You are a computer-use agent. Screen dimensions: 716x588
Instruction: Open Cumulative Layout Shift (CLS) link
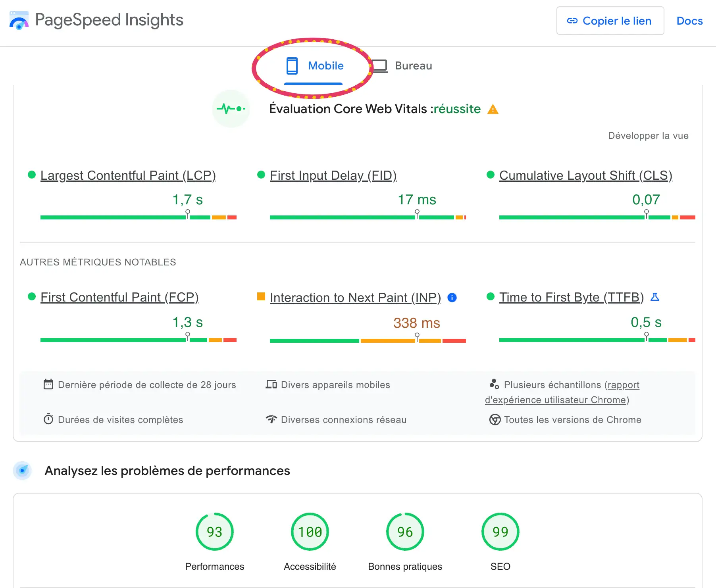pos(586,175)
